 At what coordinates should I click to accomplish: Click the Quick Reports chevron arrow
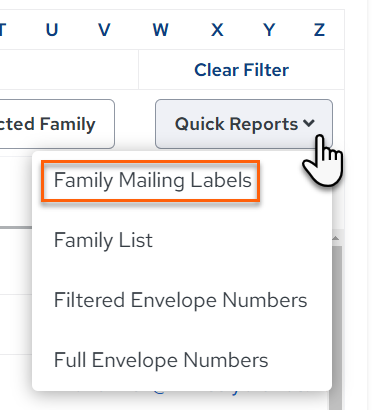(x=309, y=124)
